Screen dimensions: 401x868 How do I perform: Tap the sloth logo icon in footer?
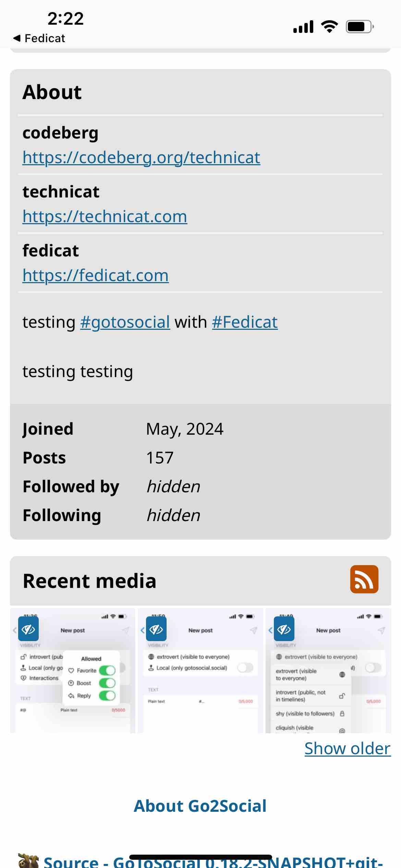(28, 861)
